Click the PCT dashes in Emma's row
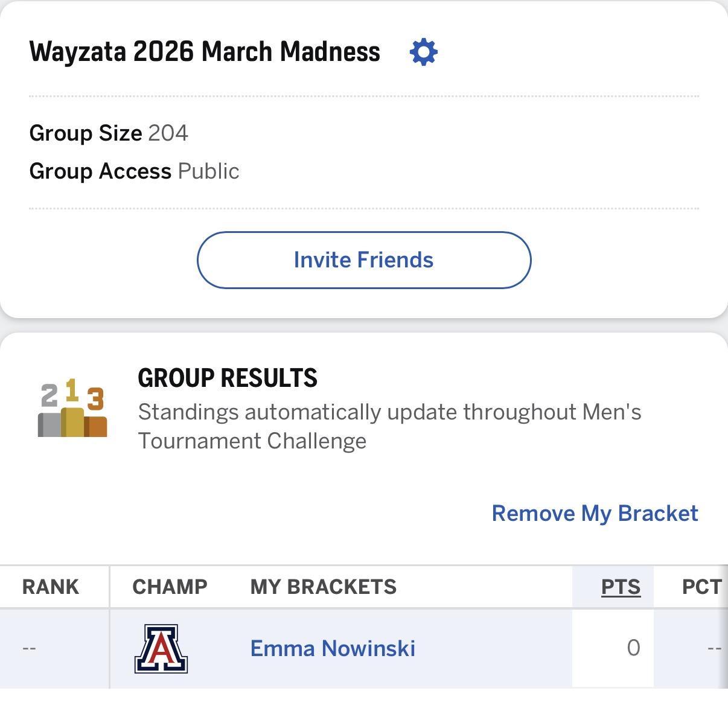Screen dimensions: 728x711 tap(714, 649)
